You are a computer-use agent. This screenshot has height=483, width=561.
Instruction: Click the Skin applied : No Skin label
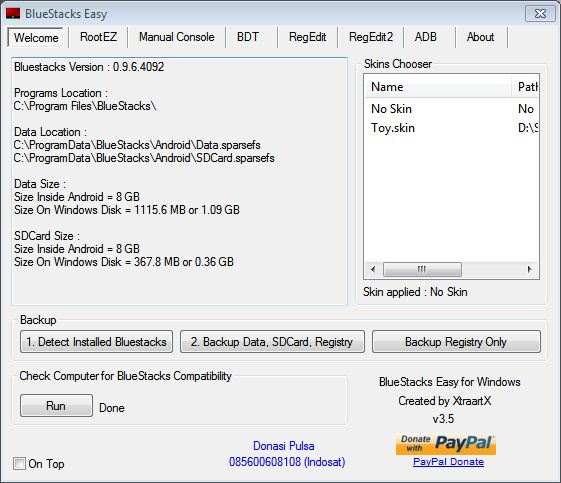[415, 292]
